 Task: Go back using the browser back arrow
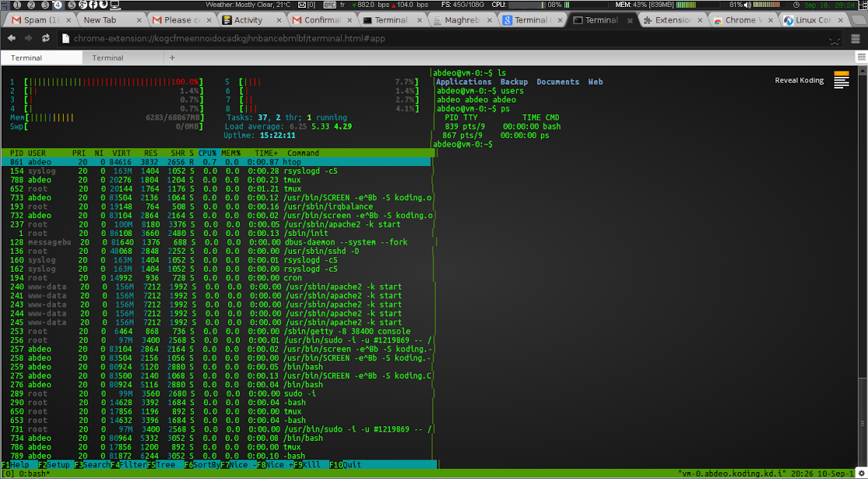(12, 39)
